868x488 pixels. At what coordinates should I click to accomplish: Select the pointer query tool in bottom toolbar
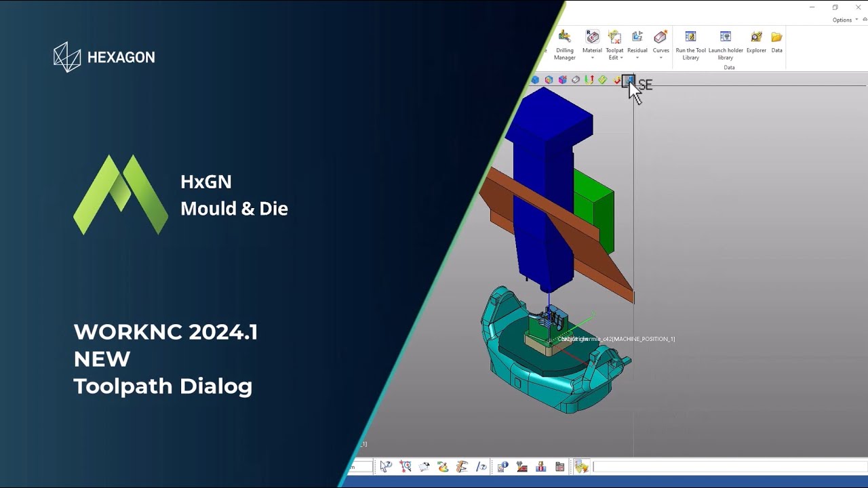pos(386,466)
